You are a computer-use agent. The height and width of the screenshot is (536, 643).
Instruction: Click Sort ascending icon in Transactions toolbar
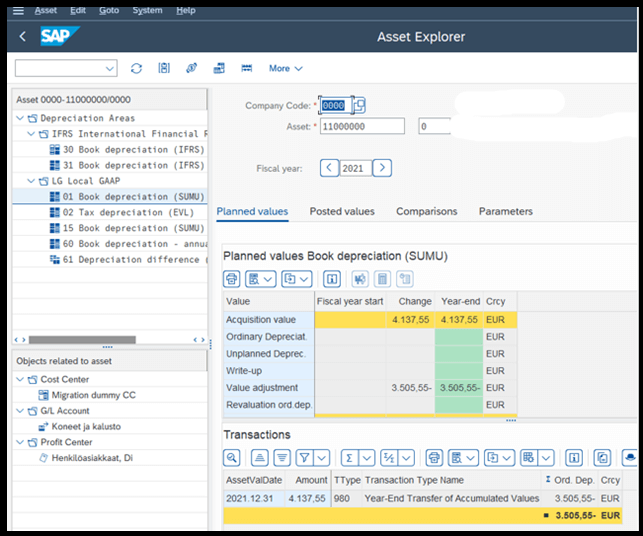(x=259, y=458)
